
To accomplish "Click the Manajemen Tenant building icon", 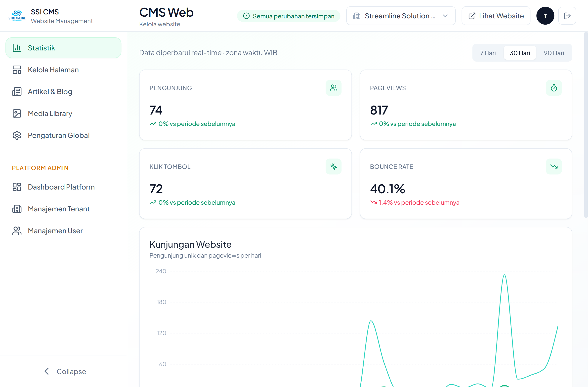I will click(17, 209).
